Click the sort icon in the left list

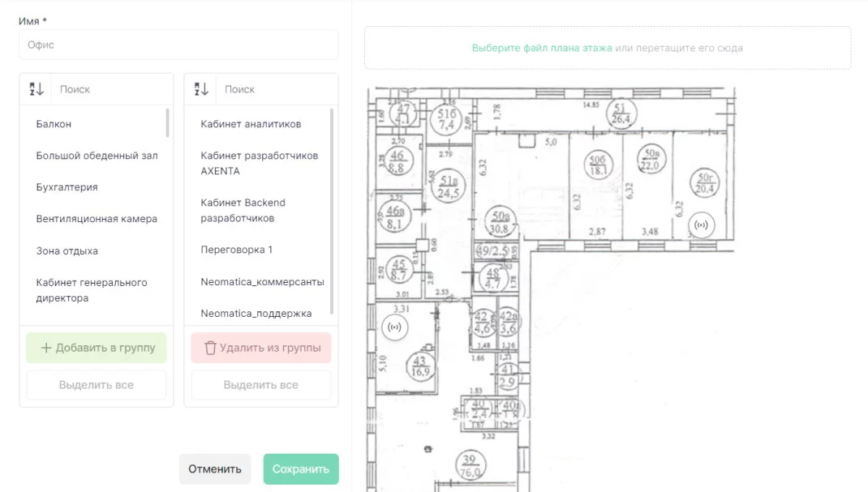(x=36, y=89)
